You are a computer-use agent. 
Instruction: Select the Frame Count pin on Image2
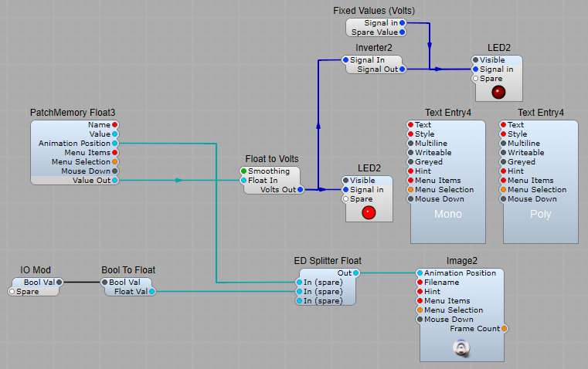tap(504, 329)
